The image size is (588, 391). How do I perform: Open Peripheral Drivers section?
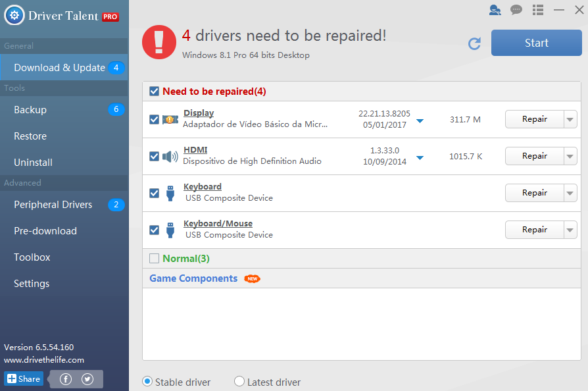point(64,205)
